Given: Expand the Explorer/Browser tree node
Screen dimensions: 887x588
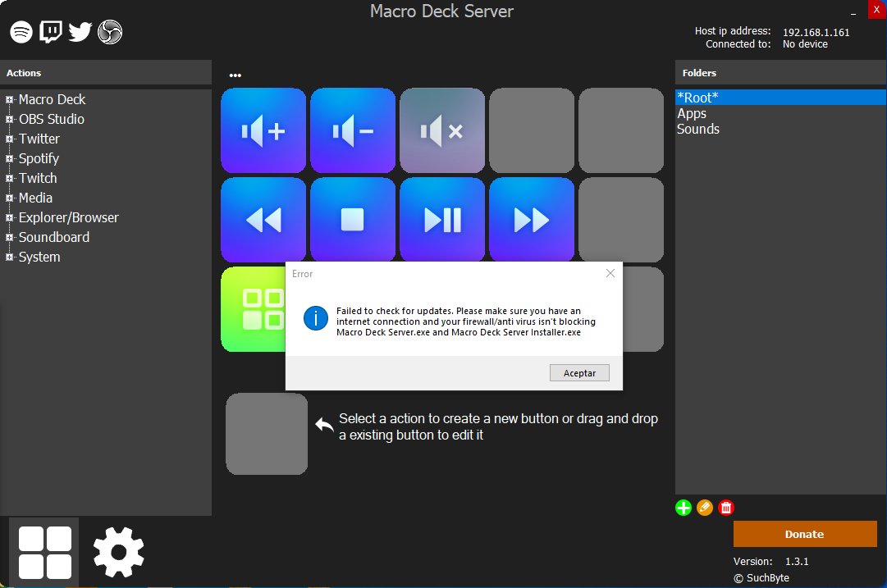Looking at the screenshot, I should [x=9, y=217].
